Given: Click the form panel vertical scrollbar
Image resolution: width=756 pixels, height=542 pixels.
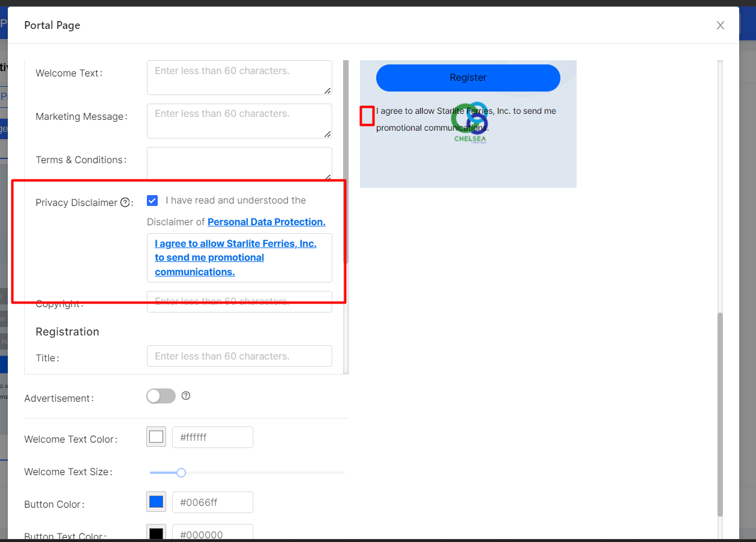Looking at the screenshot, I should pyautogui.click(x=345, y=163).
